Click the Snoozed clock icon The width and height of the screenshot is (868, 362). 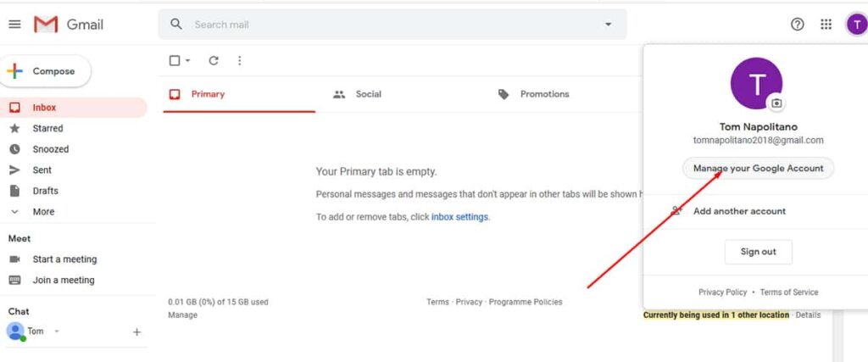(x=15, y=149)
